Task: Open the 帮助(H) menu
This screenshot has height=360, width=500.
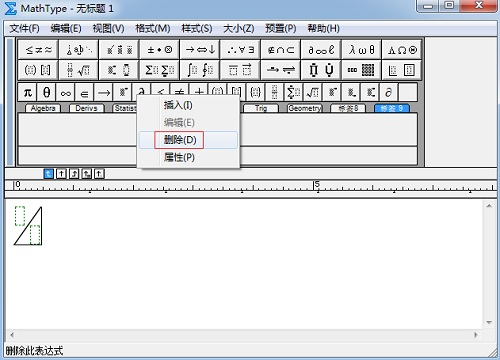Action: coord(323,29)
